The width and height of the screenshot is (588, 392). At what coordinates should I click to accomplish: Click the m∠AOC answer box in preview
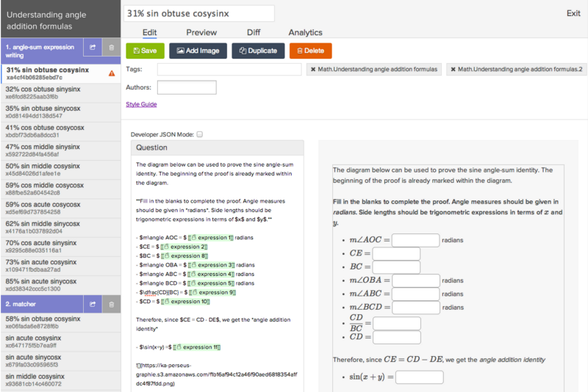415,240
